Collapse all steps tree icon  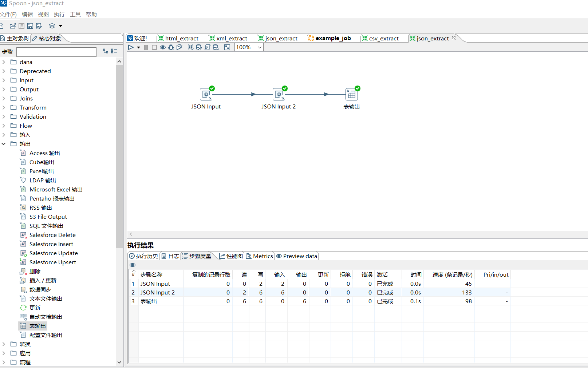[x=114, y=51]
